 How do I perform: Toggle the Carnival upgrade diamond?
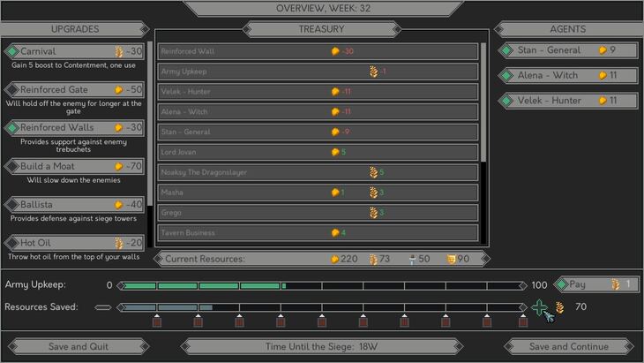coord(12,51)
